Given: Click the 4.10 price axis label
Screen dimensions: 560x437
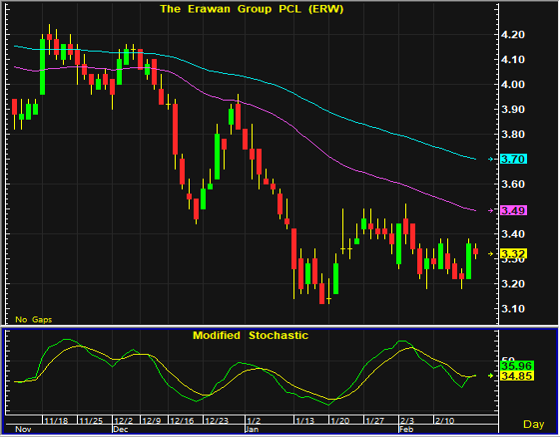Looking at the screenshot, I should tap(513, 60).
